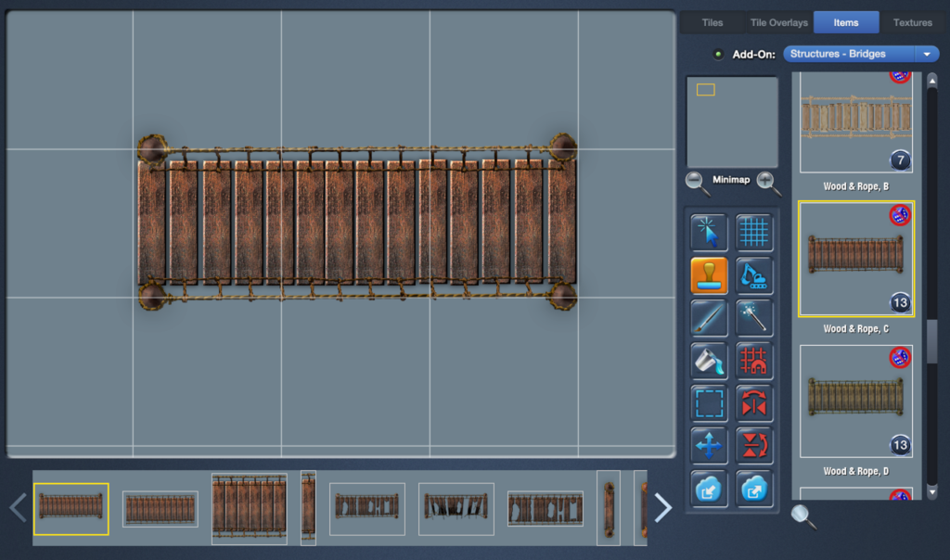Select the magic wand tool
Viewport: 950px width, 560px height.
[754, 318]
